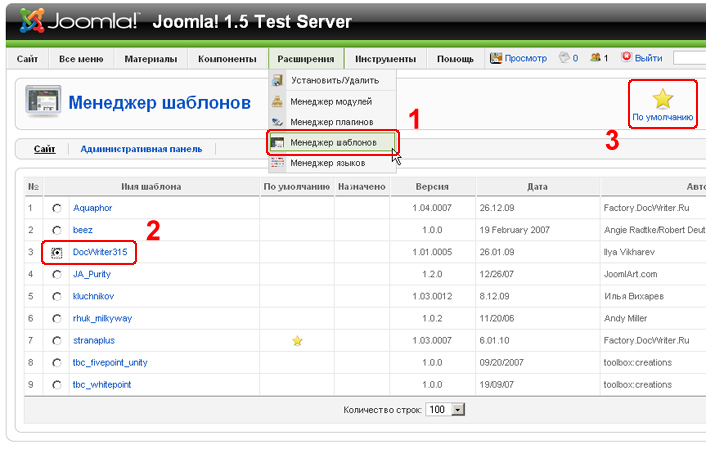The image size is (706, 449).
Task: Choose Менеджер модулей from the menu
Action: point(332,101)
